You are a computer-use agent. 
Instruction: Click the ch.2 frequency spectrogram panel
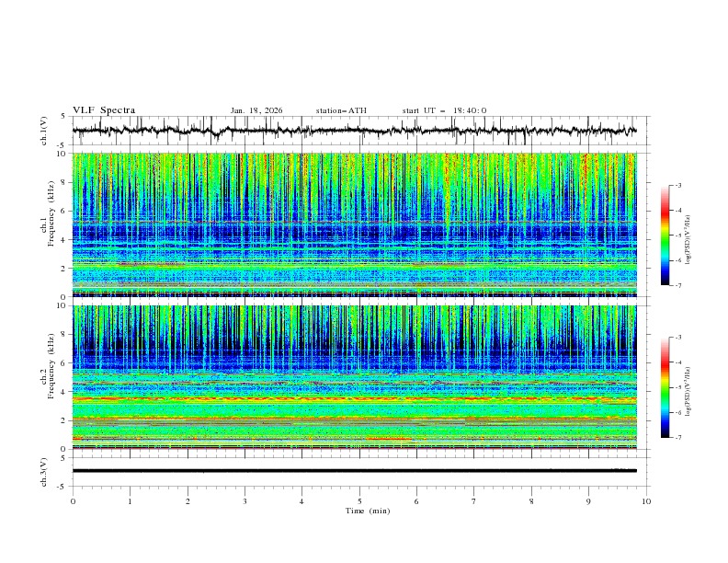pos(354,377)
